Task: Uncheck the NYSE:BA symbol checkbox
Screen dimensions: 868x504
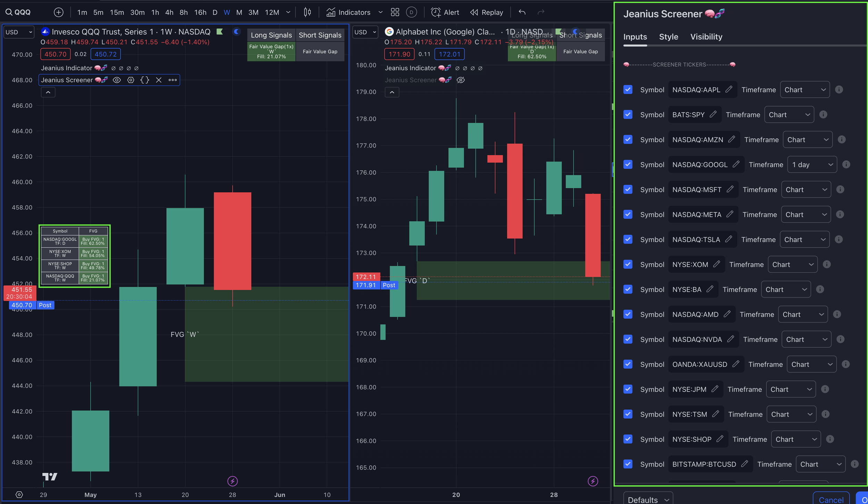Action: [628, 289]
